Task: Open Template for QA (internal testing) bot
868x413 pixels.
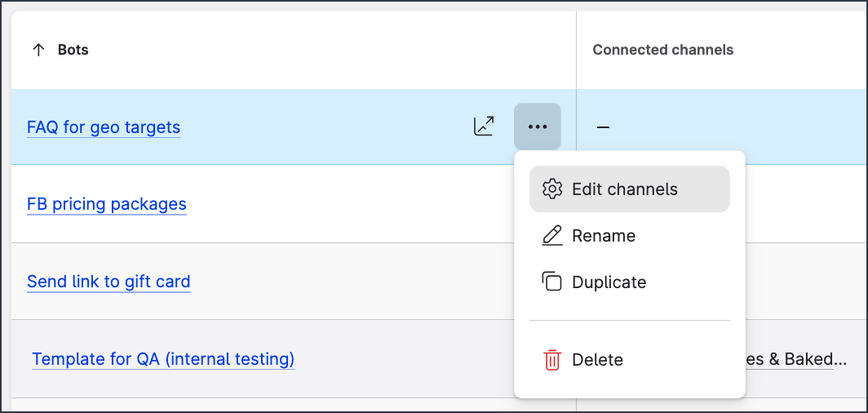Action: 163,358
